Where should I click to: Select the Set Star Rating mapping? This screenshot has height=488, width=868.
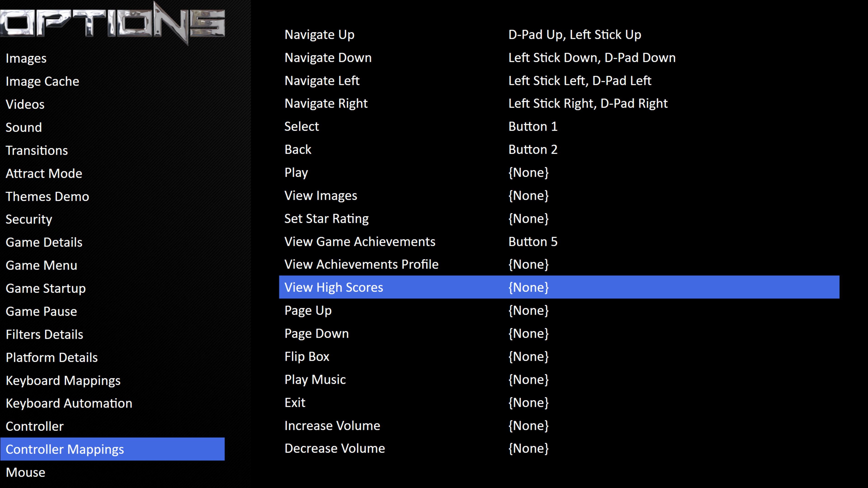559,218
